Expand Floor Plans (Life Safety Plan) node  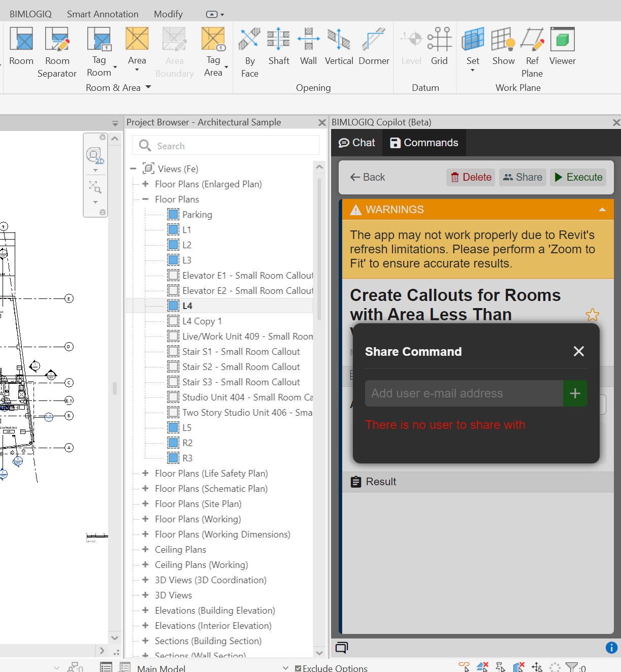pyautogui.click(x=145, y=473)
